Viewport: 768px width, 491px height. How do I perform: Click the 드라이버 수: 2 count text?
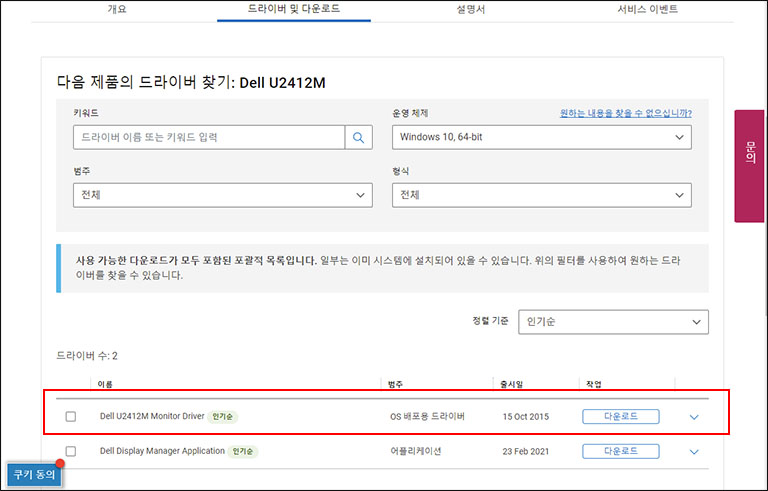(x=87, y=356)
